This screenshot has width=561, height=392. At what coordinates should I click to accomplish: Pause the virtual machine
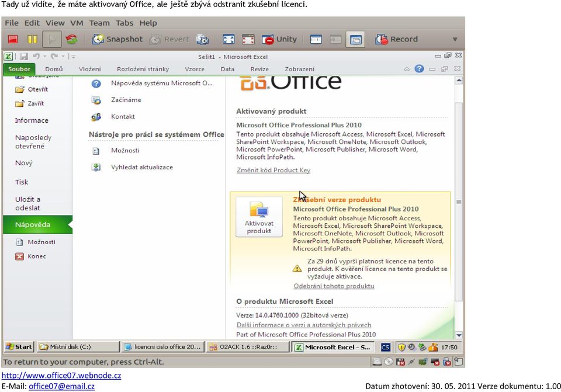coord(33,39)
